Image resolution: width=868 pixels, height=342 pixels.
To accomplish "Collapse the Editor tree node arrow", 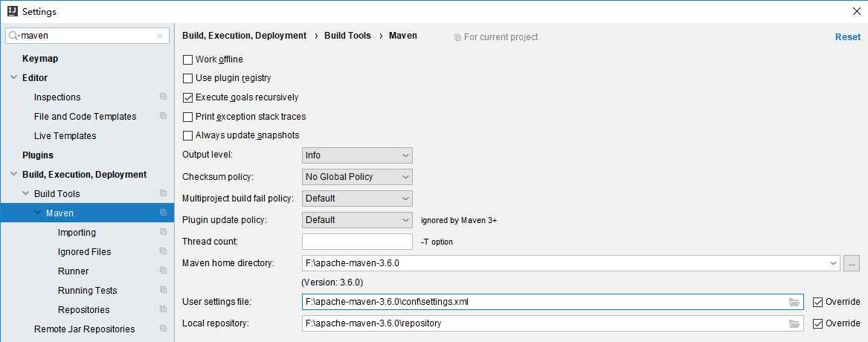I will [14, 77].
